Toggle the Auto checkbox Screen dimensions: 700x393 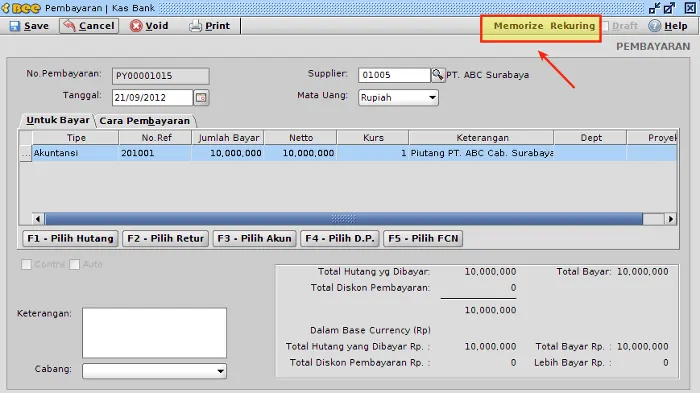point(75,264)
